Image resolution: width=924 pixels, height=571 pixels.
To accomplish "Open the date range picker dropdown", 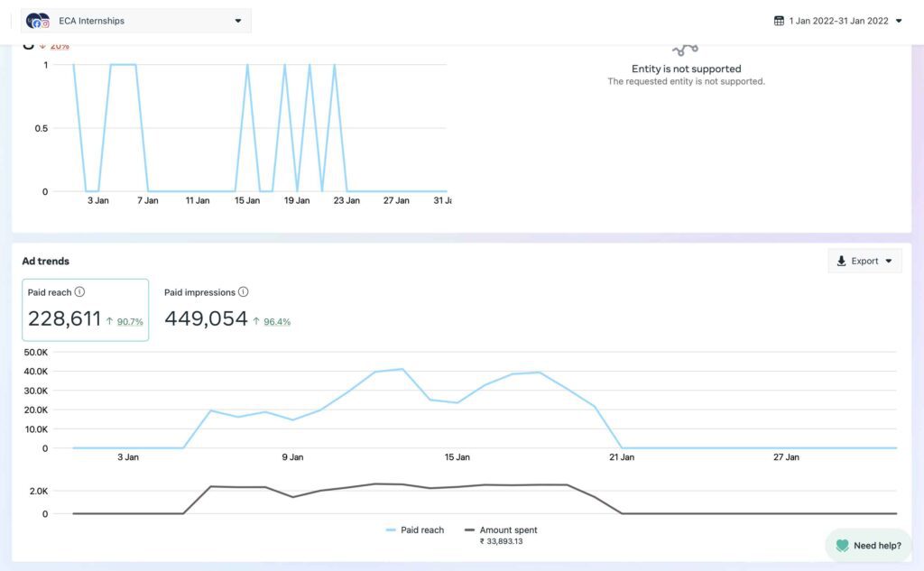I will tap(899, 21).
